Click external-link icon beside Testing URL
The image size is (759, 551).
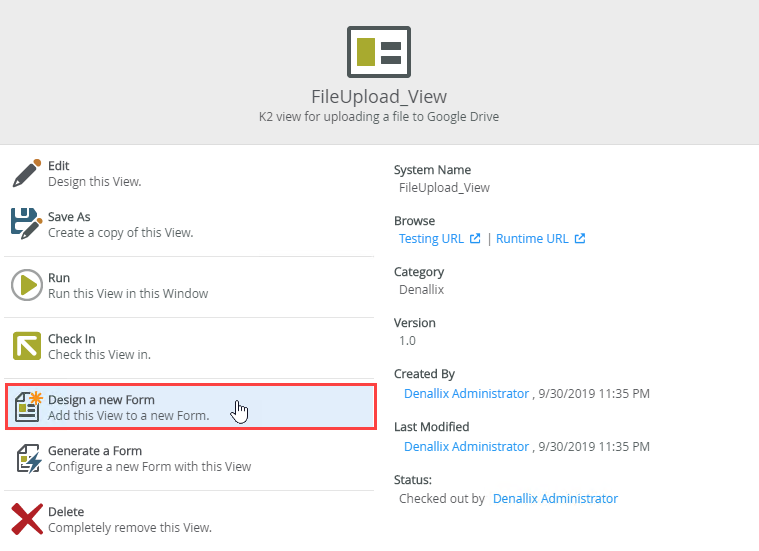coord(475,238)
